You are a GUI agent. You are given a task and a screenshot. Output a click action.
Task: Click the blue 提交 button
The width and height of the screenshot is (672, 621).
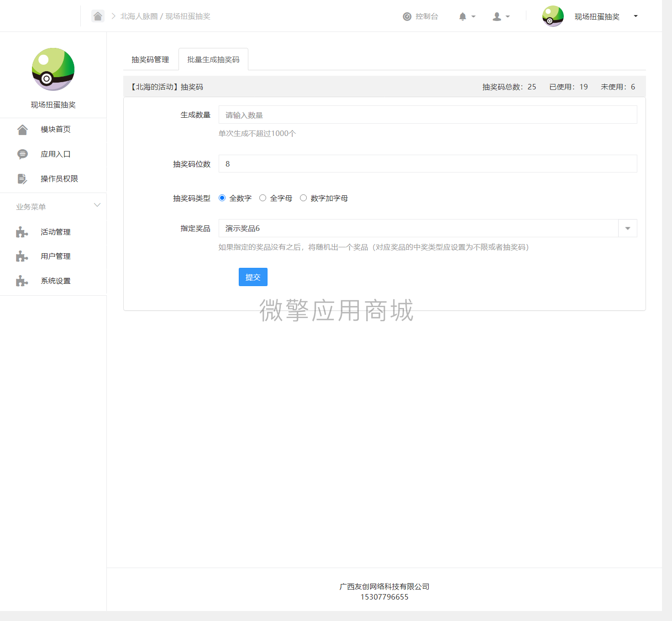click(253, 277)
